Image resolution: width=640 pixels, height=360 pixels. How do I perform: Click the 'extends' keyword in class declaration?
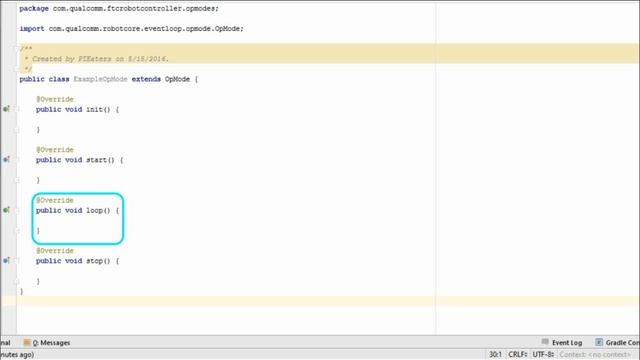click(146, 79)
